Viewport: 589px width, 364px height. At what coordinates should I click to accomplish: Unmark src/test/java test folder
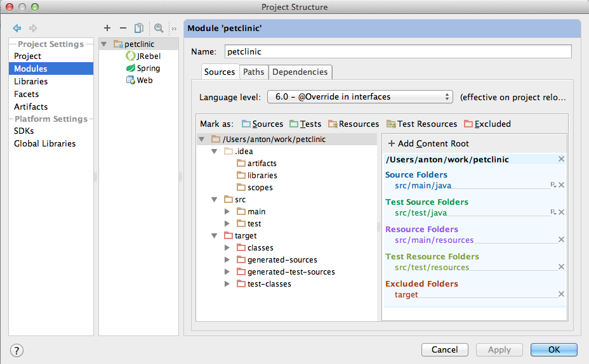(561, 212)
